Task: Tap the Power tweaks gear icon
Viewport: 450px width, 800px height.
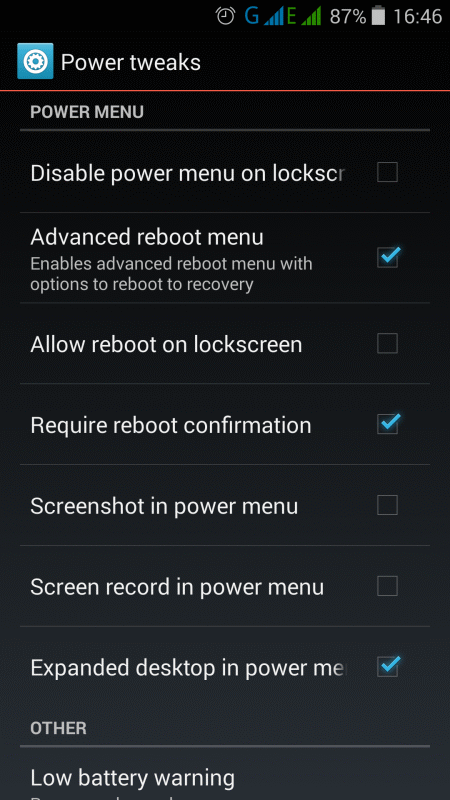Action: [35, 62]
